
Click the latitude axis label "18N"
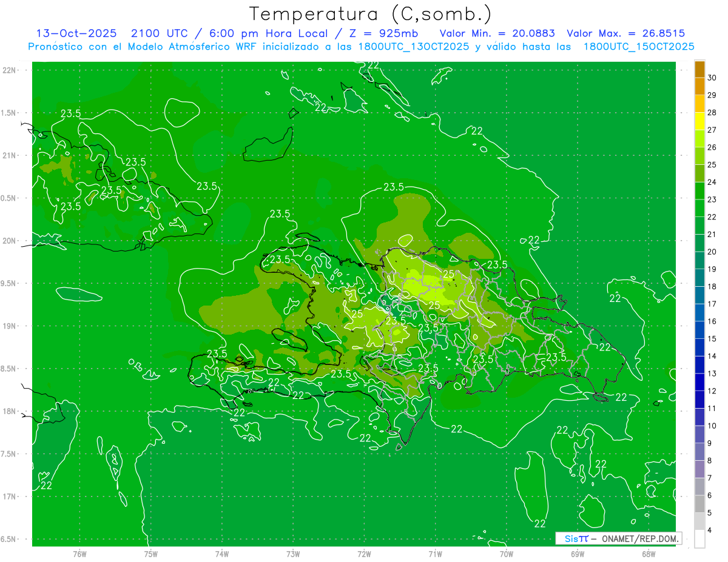[9, 411]
